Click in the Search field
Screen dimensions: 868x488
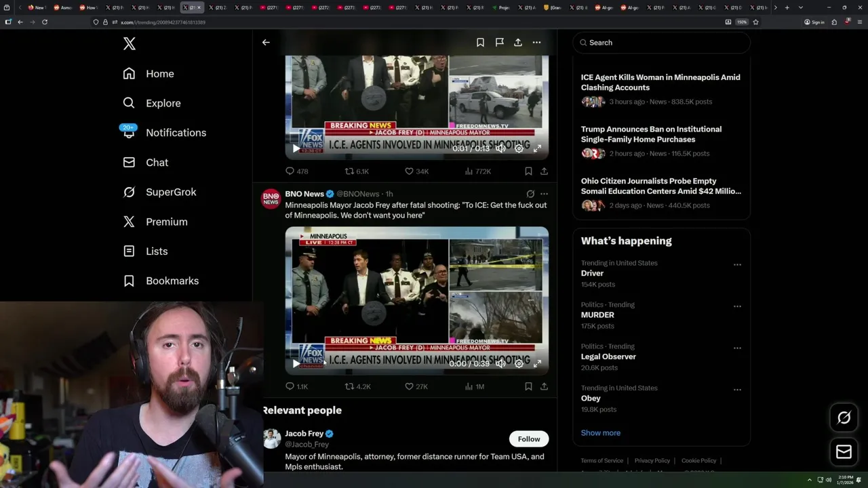pyautogui.click(x=662, y=43)
